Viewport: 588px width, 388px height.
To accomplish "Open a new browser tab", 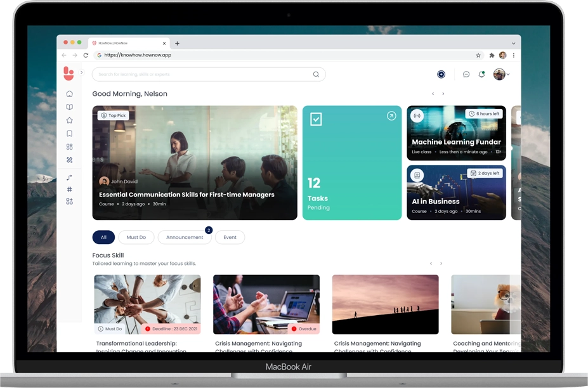I will click(177, 43).
